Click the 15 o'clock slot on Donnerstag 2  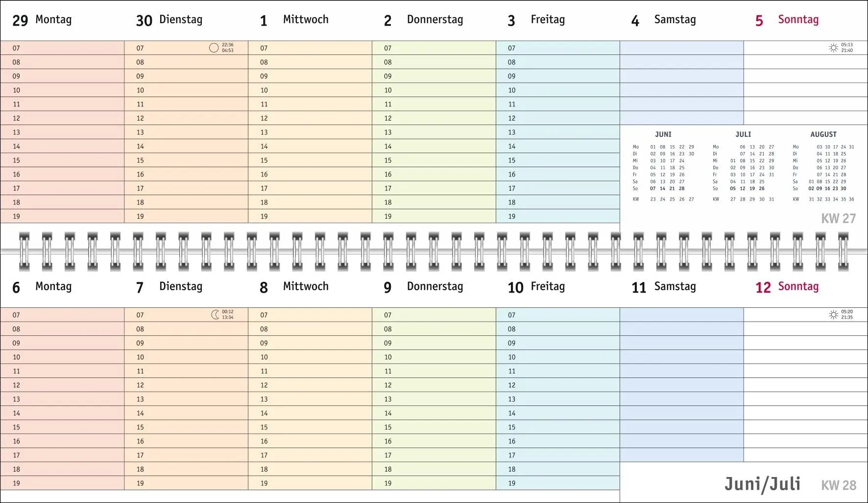click(434, 160)
